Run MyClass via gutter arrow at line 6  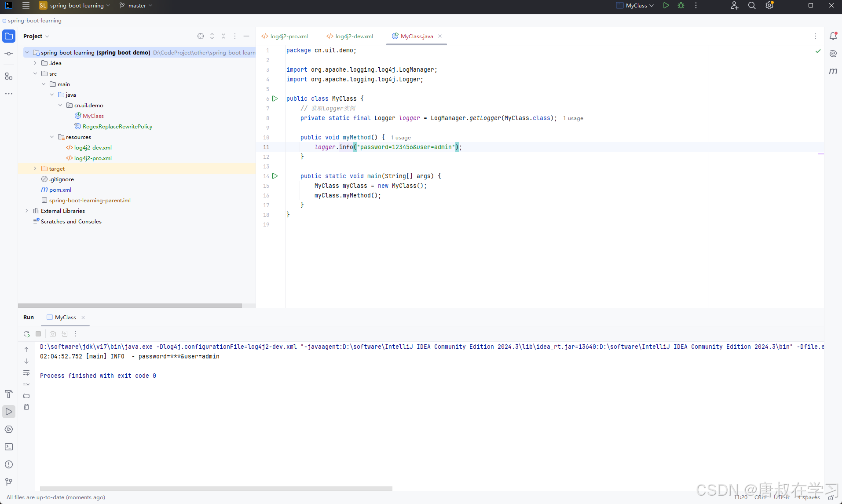point(275,99)
